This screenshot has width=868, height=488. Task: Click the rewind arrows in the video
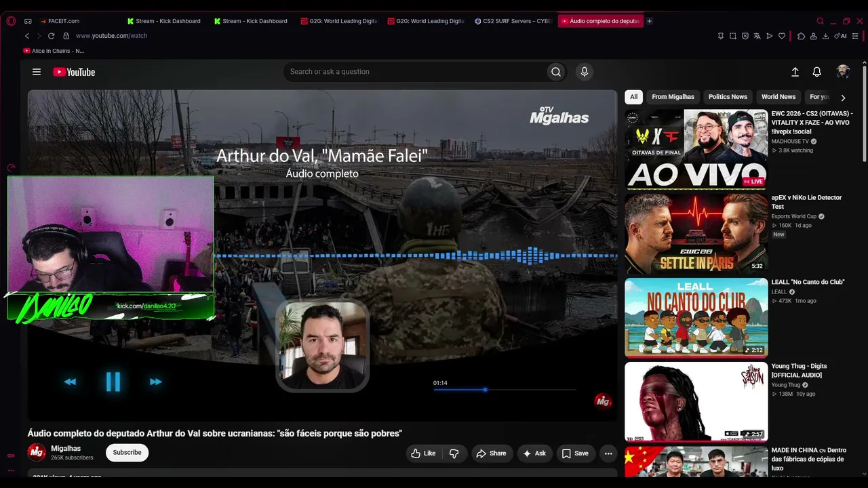click(70, 382)
